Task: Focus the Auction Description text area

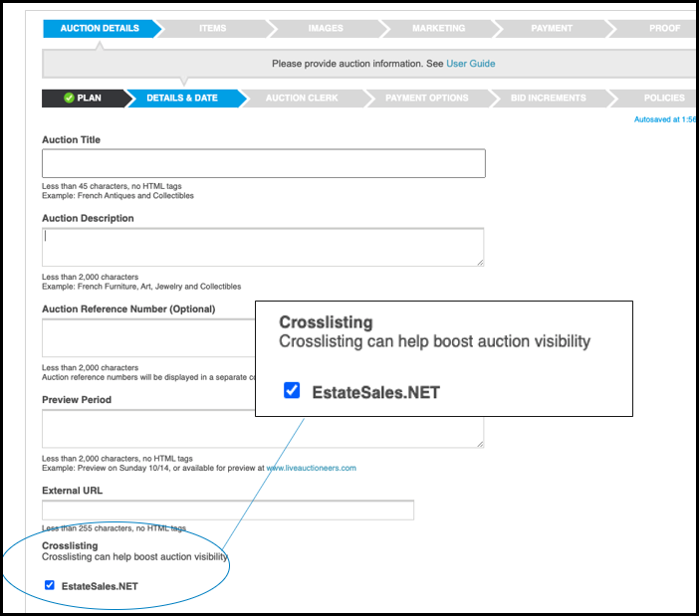Action: 263,247
